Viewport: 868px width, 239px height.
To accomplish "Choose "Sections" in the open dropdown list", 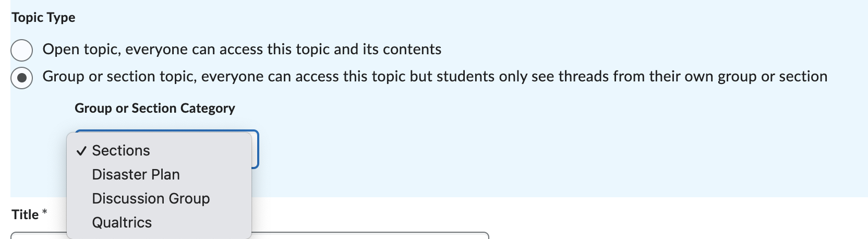I will pyautogui.click(x=121, y=151).
